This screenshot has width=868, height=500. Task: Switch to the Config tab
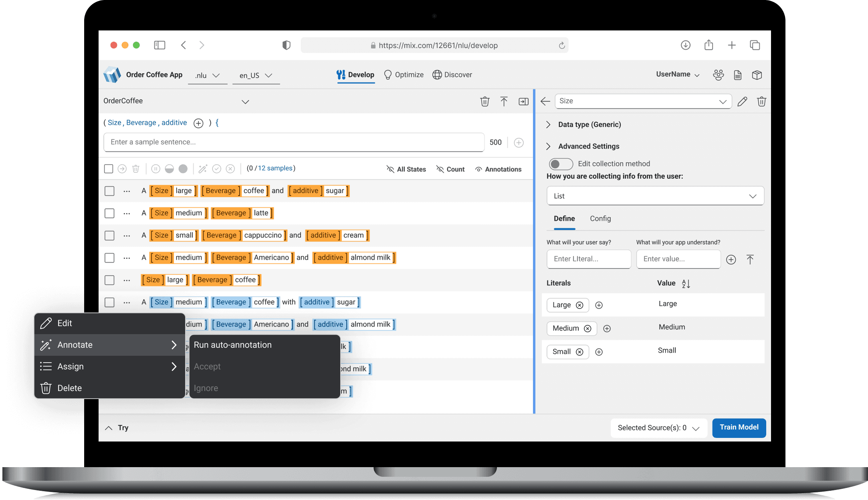(x=600, y=219)
